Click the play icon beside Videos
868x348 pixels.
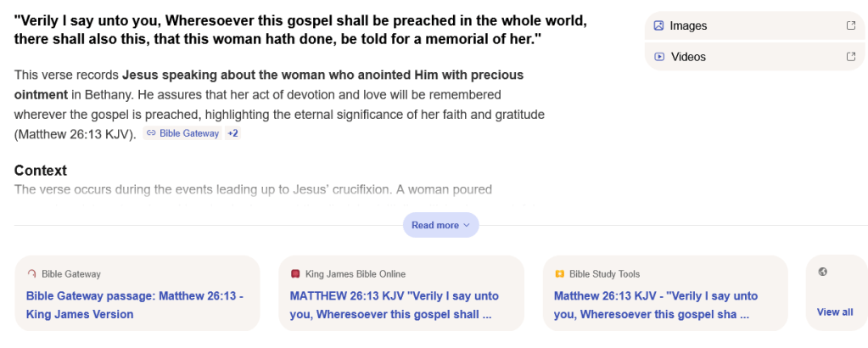[x=658, y=57]
